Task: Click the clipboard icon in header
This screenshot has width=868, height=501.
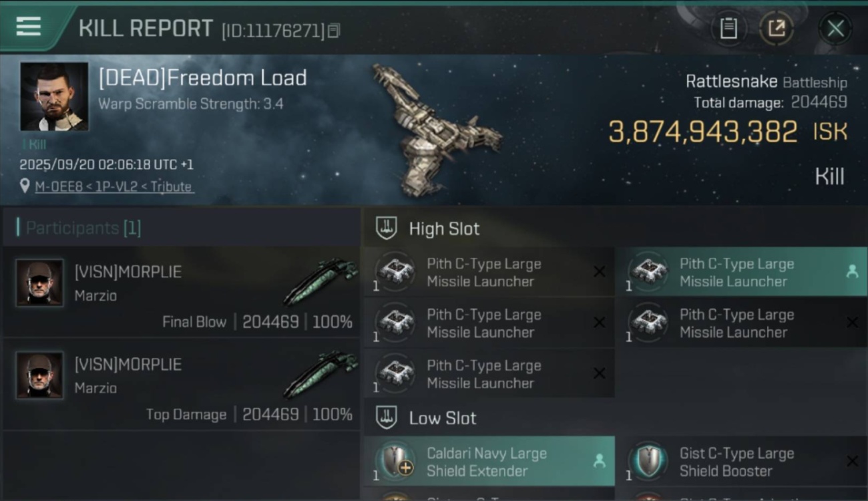Action: pyautogui.click(x=728, y=29)
